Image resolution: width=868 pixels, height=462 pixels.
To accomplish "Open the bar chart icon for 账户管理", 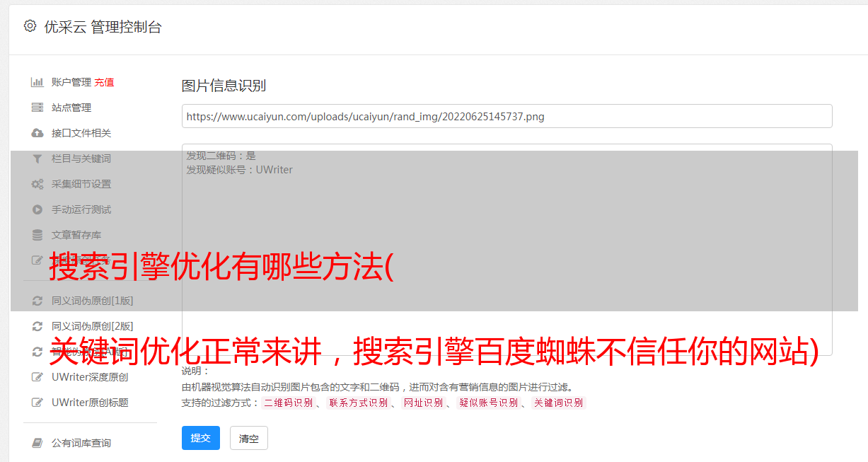I will coord(37,82).
